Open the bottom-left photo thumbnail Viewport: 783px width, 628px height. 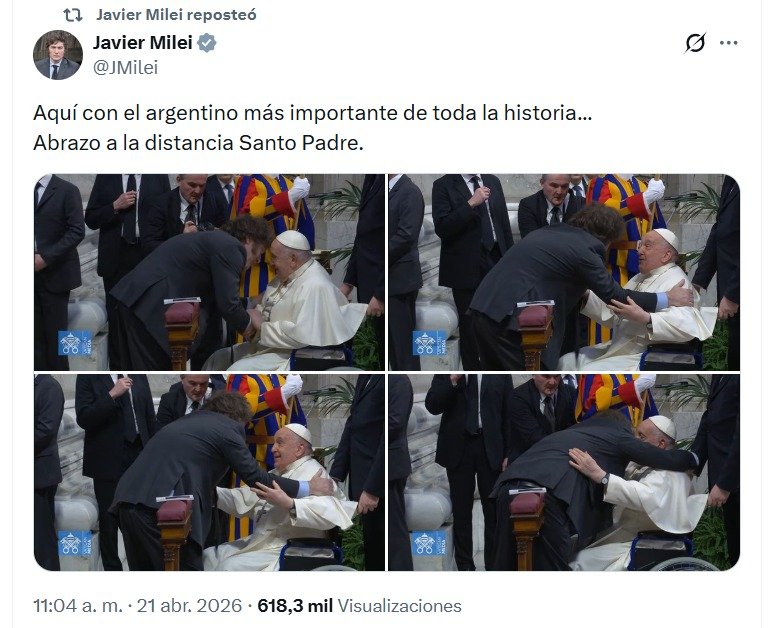tap(209, 473)
